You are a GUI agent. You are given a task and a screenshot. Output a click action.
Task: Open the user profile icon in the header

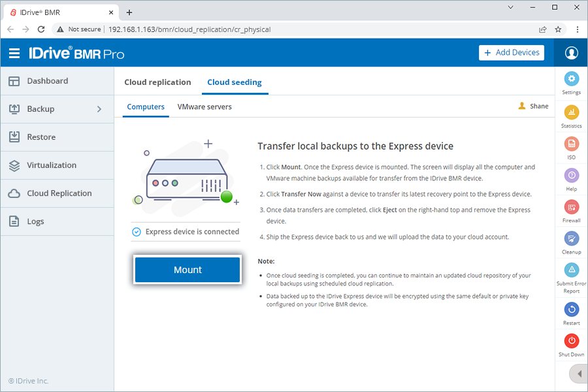coord(571,53)
